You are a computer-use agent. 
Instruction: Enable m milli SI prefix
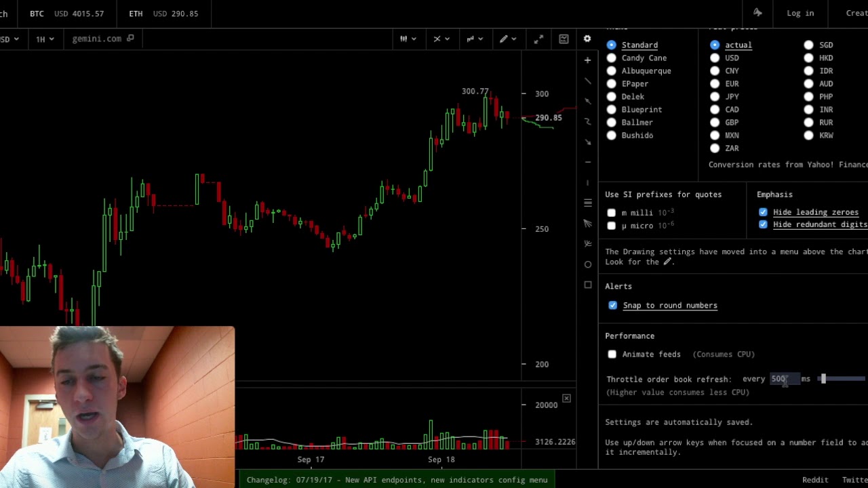[x=612, y=213]
